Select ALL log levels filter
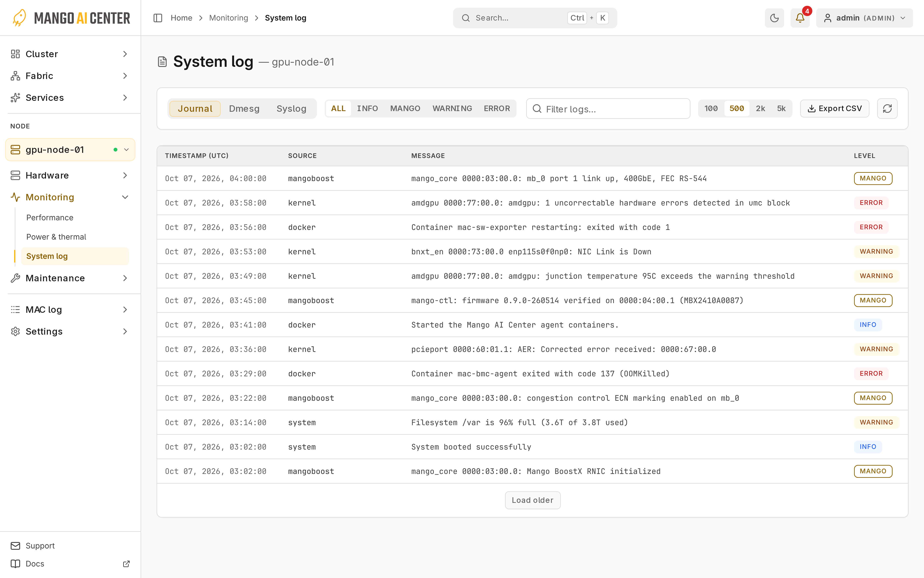 pyautogui.click(x=338, y=109)
